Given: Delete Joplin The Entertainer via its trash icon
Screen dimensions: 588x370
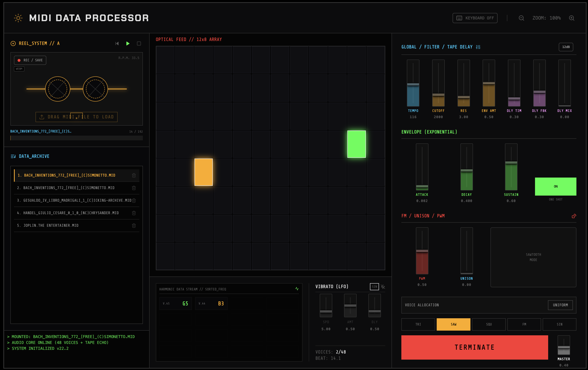Looking at the screenshot, I should coord(134,226).
